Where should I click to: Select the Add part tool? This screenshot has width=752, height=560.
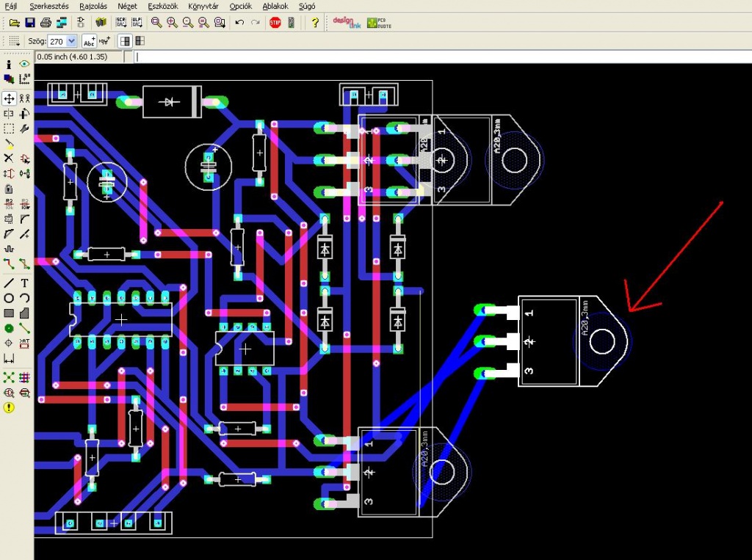(x=24, y=159)
